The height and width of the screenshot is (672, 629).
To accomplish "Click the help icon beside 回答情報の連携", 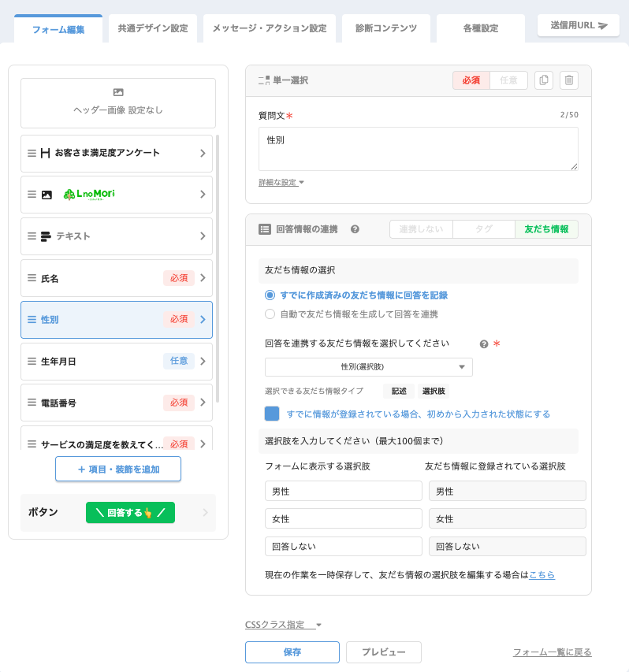I will 355,229.
